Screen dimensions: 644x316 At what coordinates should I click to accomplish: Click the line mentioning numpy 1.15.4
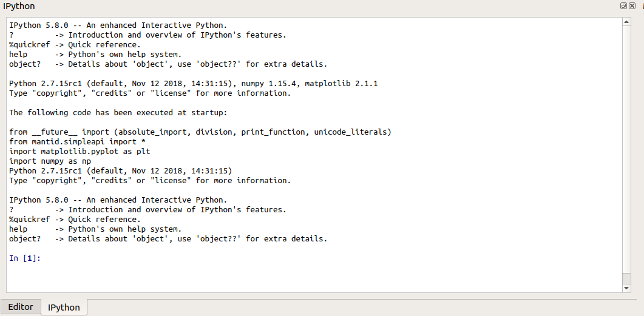193,84
